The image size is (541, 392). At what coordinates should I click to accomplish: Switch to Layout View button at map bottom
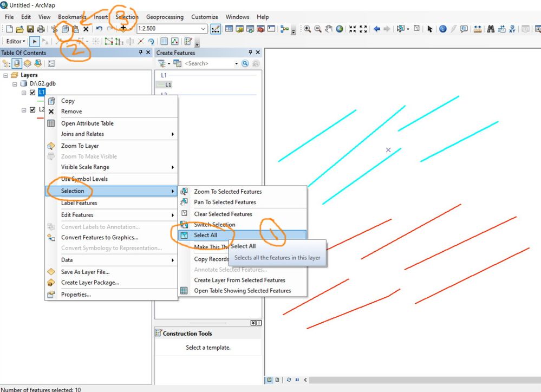[x=277, y=380]
